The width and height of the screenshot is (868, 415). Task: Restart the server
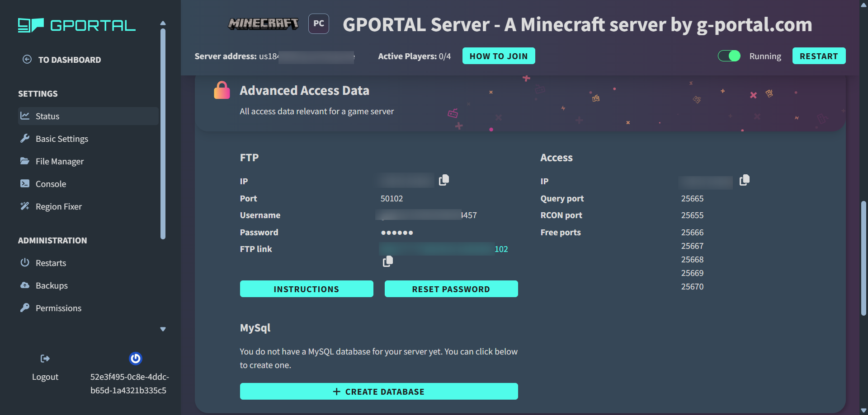pyautogui.click(x=819, y=56)
